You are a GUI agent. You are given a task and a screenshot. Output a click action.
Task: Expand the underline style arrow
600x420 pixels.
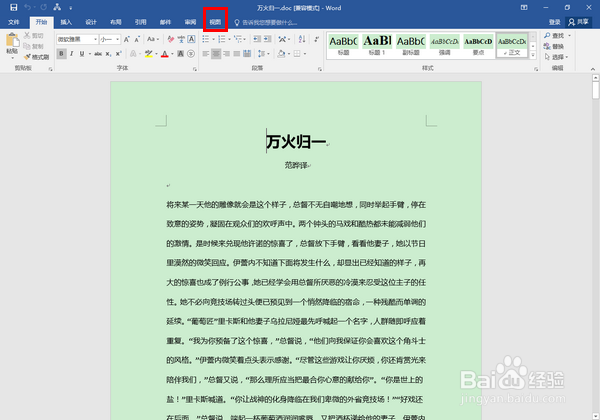tap(90, 54)
